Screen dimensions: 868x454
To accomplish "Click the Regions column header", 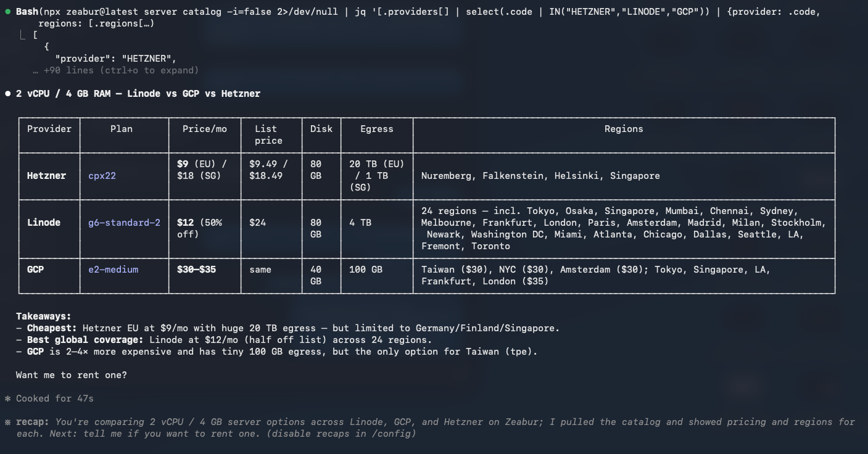I will coord(623,128).
